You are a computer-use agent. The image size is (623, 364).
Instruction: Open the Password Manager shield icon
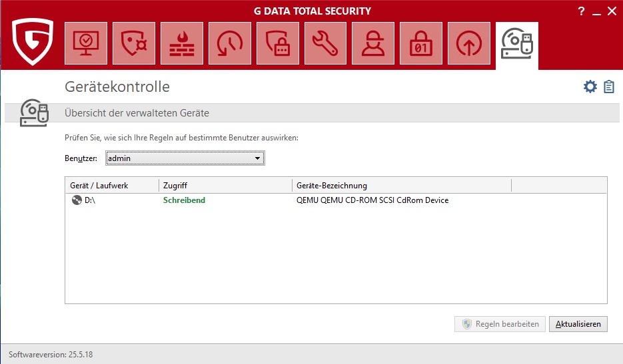pyautogui.click(x=278, y=43)
